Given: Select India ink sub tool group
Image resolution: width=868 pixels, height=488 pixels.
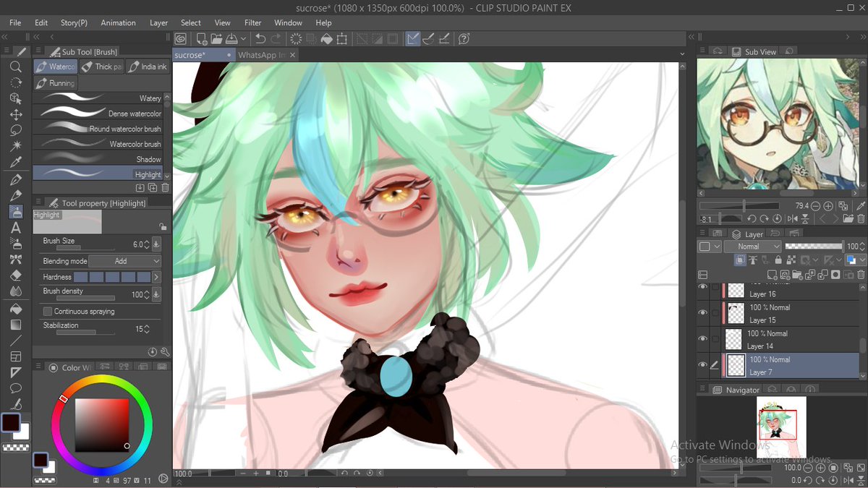Looking at the screenshot, I should 147,67.
